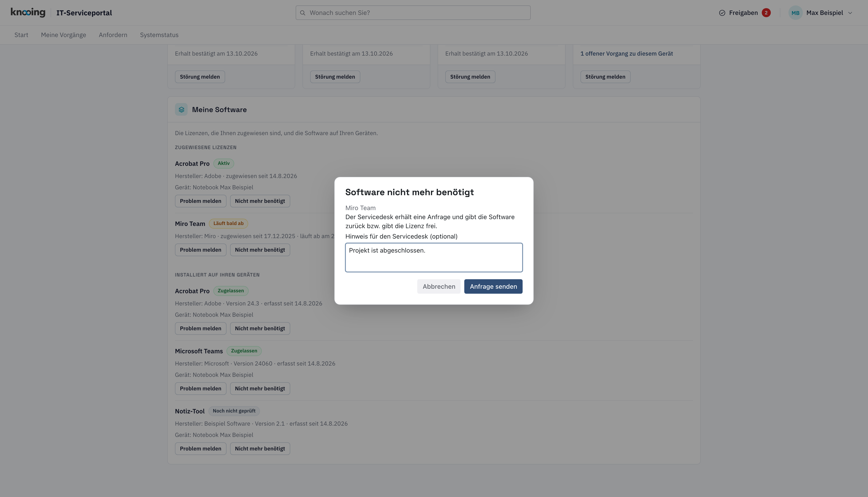Click the Aktiv status badge
The height and width of the screenshot is (497, 868).
click(x=224, y=164)
